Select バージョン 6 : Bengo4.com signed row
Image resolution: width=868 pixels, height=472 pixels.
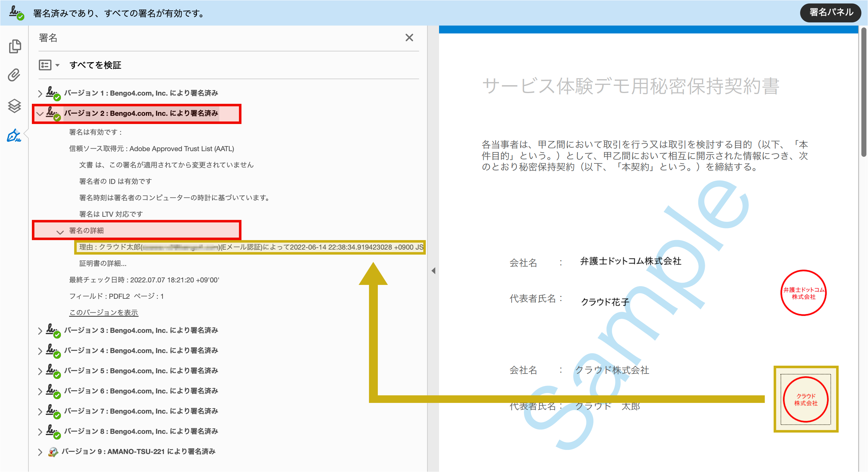(141, 391)
